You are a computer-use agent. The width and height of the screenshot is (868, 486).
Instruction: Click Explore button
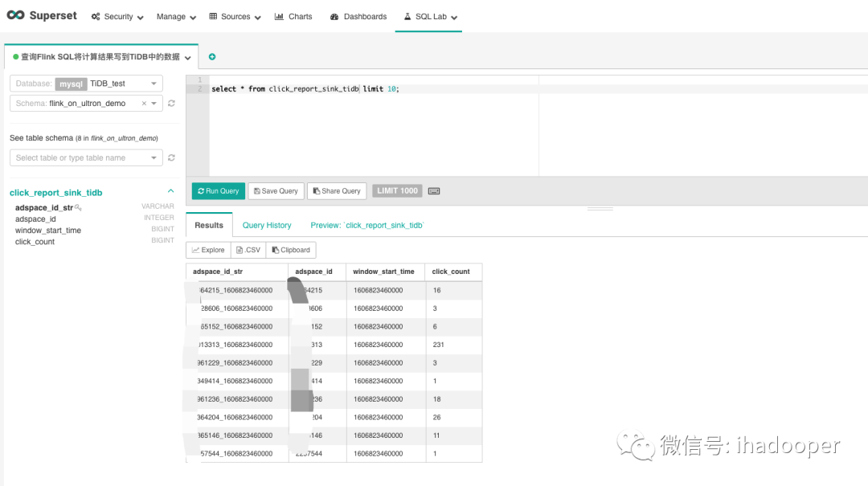[x=208, y=250]
